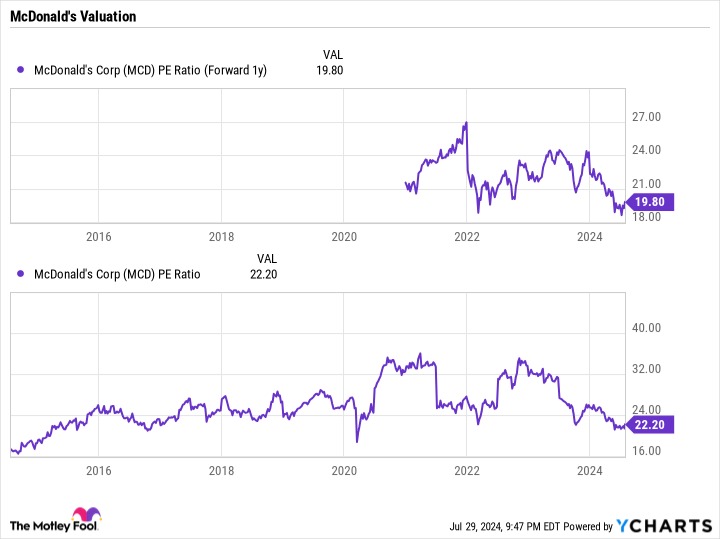Click the YCharts logo

click(x=664, y=526)
